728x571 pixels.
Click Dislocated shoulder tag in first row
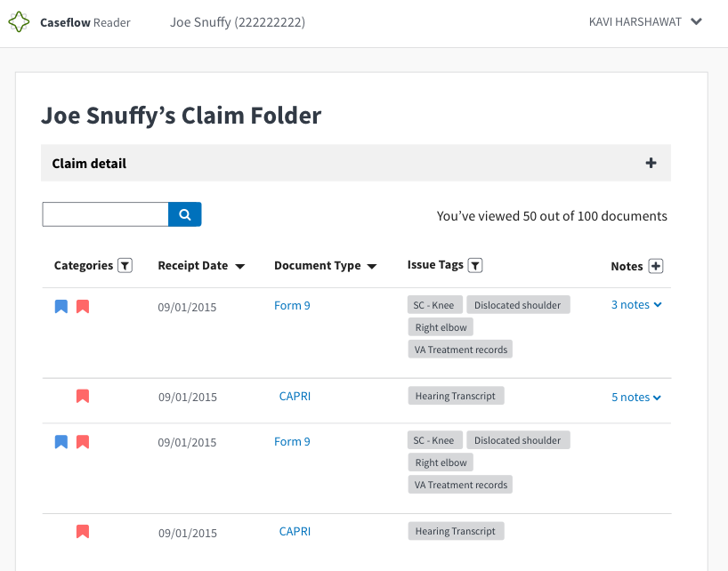[x=518, y=305]
